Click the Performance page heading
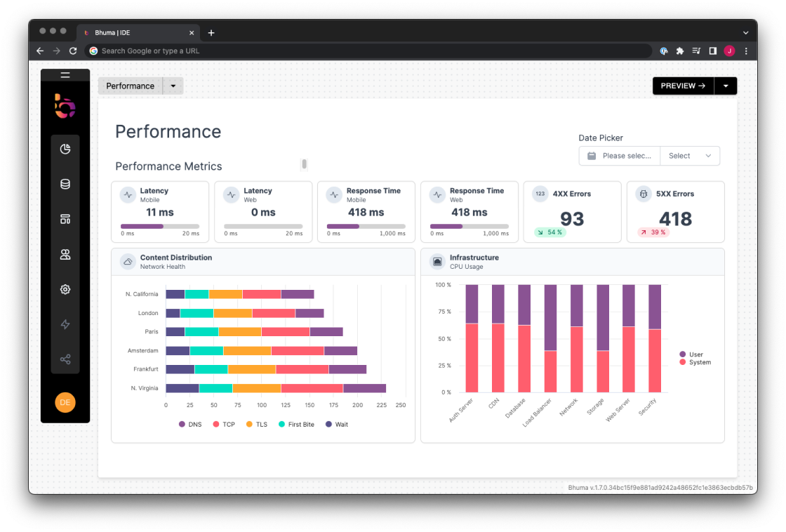This screenshot has width=786, height=532. click(168, 131)
